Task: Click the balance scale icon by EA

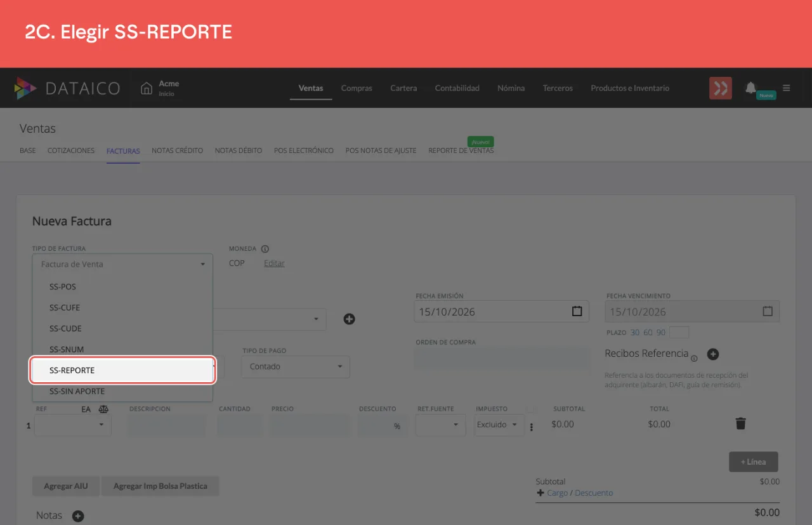Action: tap(103, 409)
